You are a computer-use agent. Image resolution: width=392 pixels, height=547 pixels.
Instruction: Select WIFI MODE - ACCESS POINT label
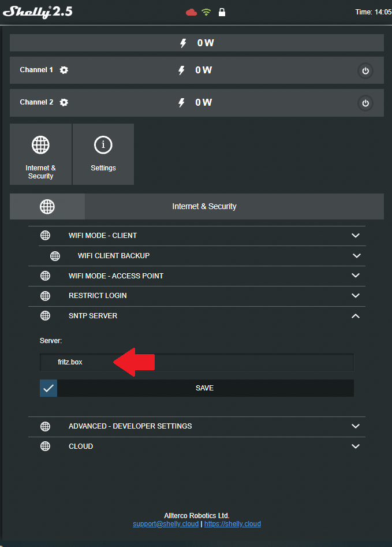coord(116,276)
